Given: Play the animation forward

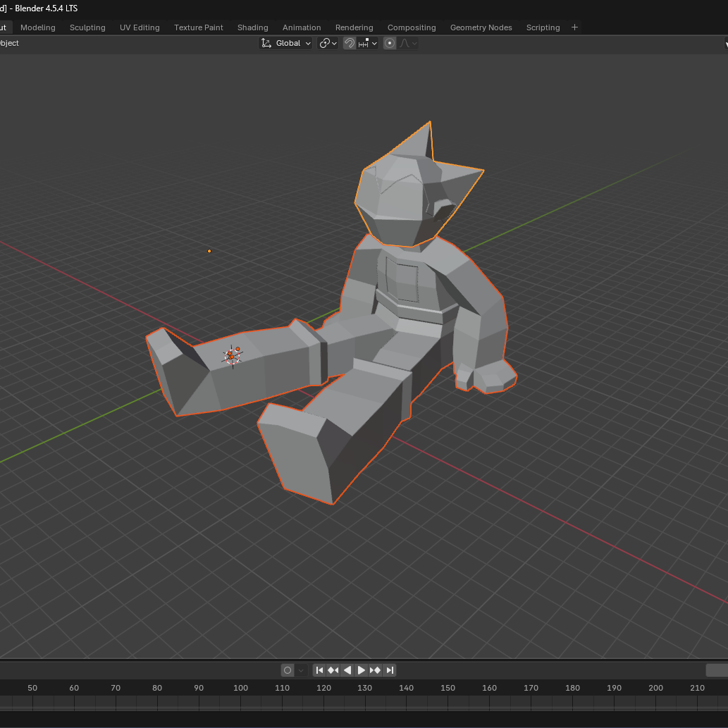Looking at the screenshot, I should (x=362, y=670).
